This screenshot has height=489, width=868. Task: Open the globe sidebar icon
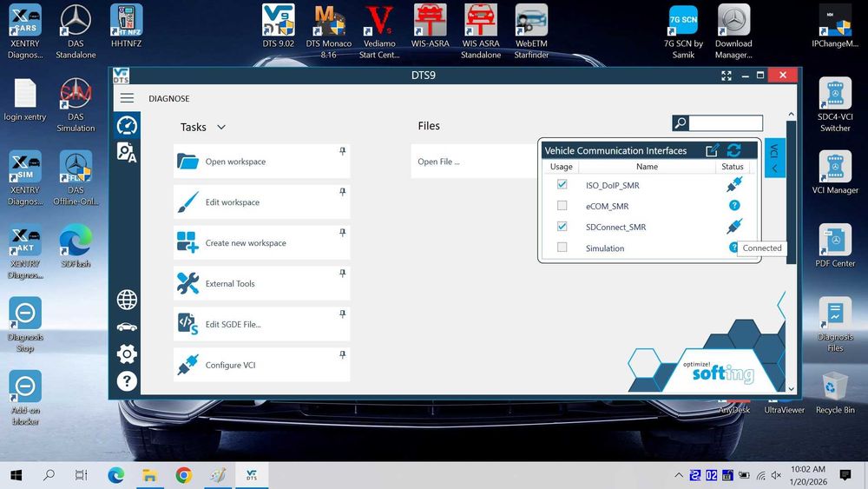coord(127,300)
